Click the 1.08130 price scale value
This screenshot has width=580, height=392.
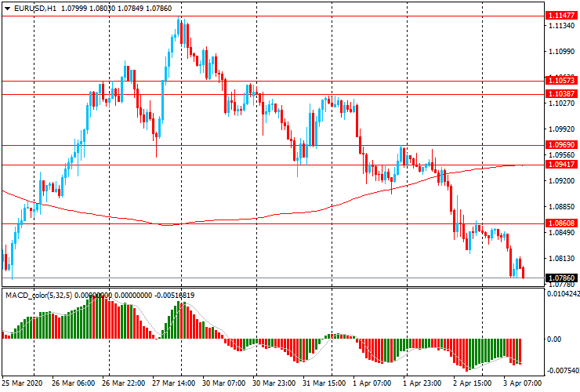pyautogui.click(x=561, y=259)
